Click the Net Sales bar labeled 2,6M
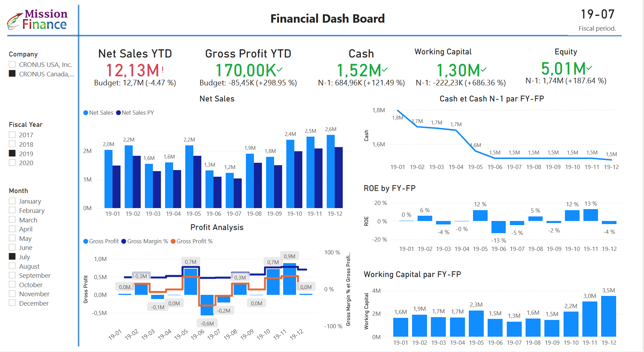Screen dimensions: 644x352 point(331,171)
